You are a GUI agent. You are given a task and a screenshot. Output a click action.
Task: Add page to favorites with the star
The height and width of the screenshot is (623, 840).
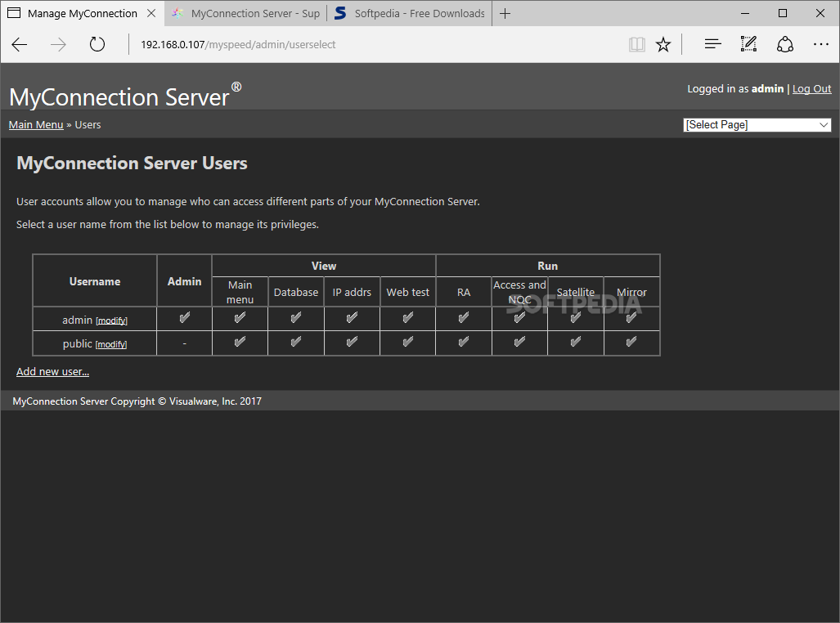coord(663,44)
